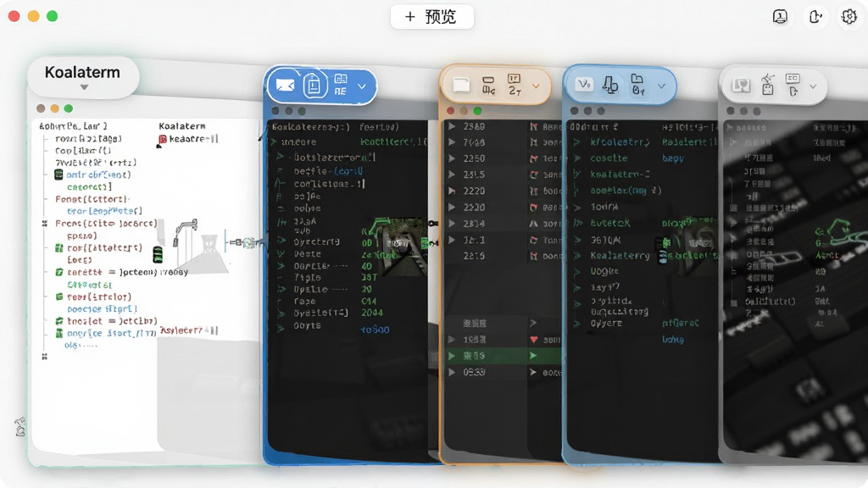Viewport: 868px width, 488px height.
Task: Click the blank window icon in the orange toolbar
Action: coord(461,85)
